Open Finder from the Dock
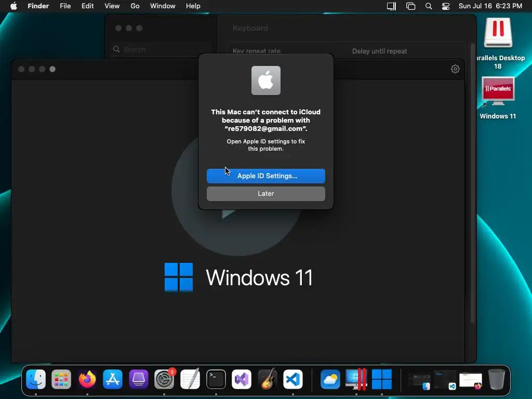 [x=36, y=379]
